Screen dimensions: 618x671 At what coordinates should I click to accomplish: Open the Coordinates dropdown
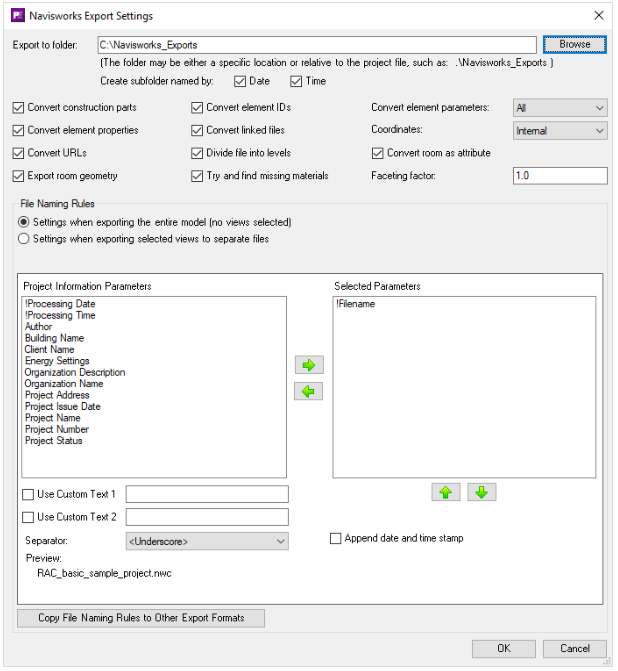(x=560, y=131)
